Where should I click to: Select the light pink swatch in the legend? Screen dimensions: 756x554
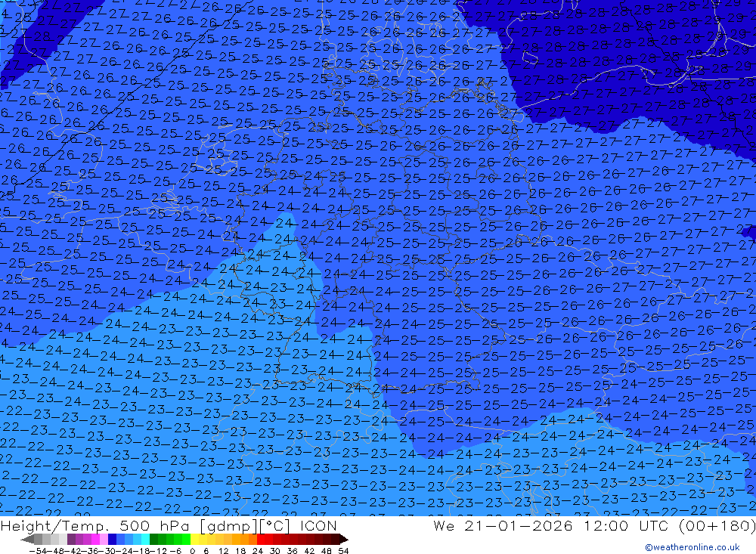104,540
